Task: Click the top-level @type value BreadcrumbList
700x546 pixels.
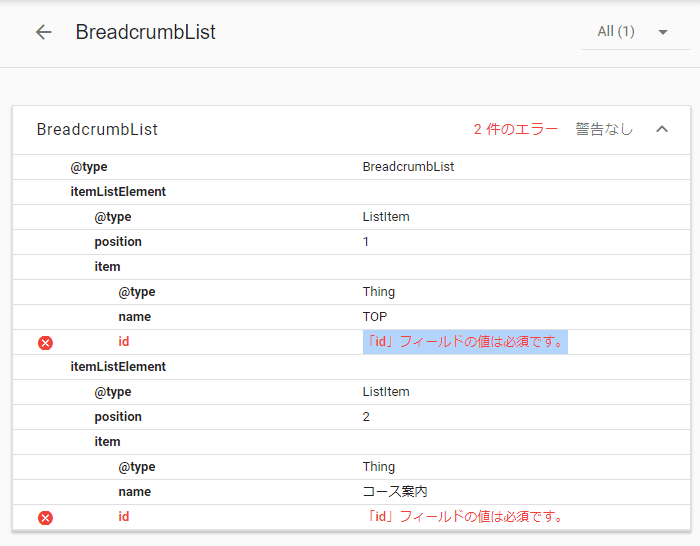Action: click(x=408, y=167)
